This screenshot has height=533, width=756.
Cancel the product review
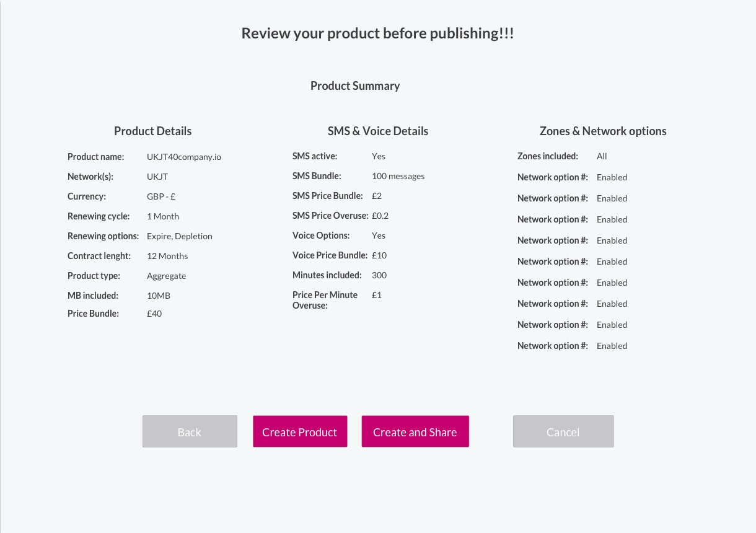pos(563,432)
